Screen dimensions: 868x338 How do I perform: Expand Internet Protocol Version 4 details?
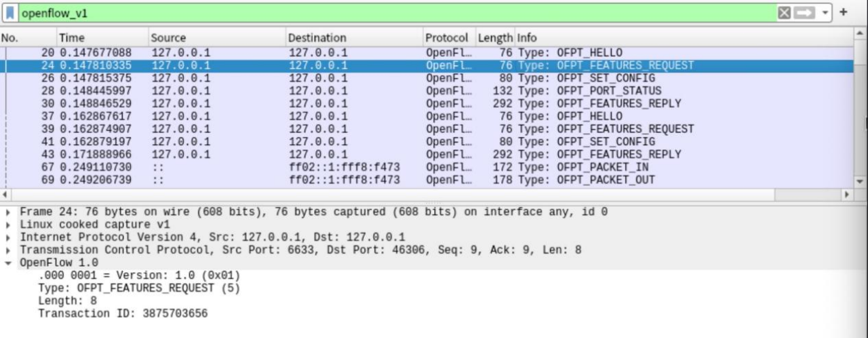tap(8, 238)
